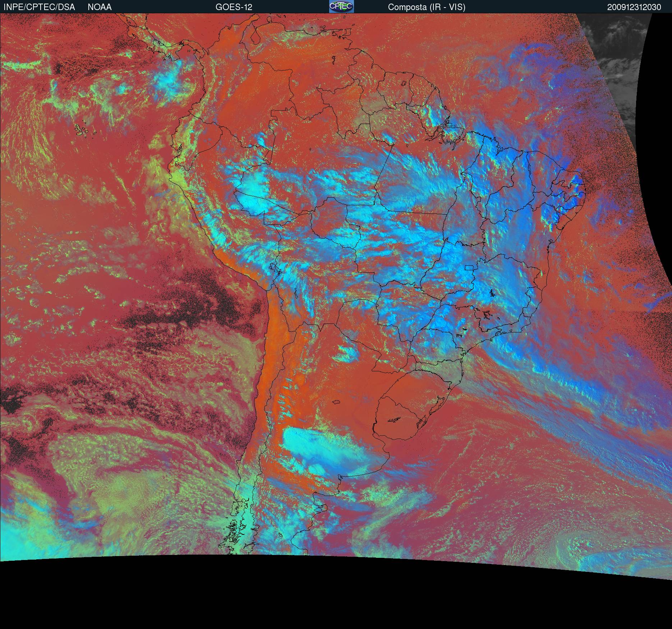Click the GOES-12 satellite label
The image size is (672, 629).
pyautogui.click(x=234, y=7)
